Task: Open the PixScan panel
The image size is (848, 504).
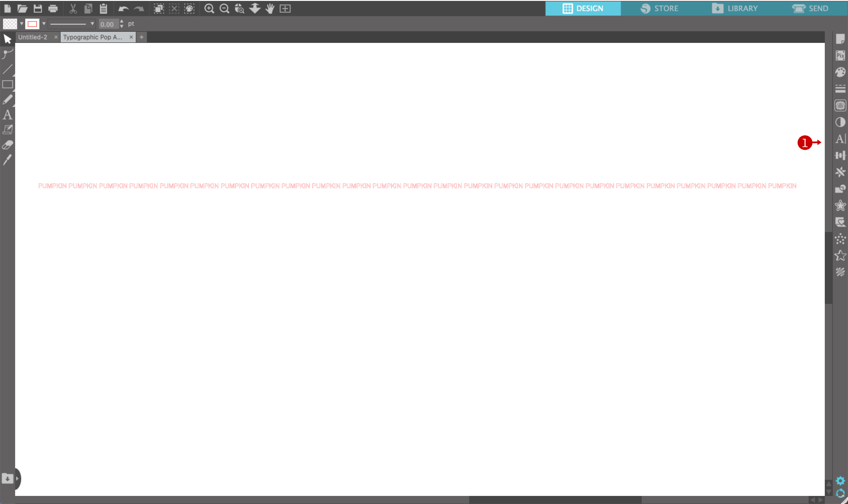Action: click(x=841, y=55)
